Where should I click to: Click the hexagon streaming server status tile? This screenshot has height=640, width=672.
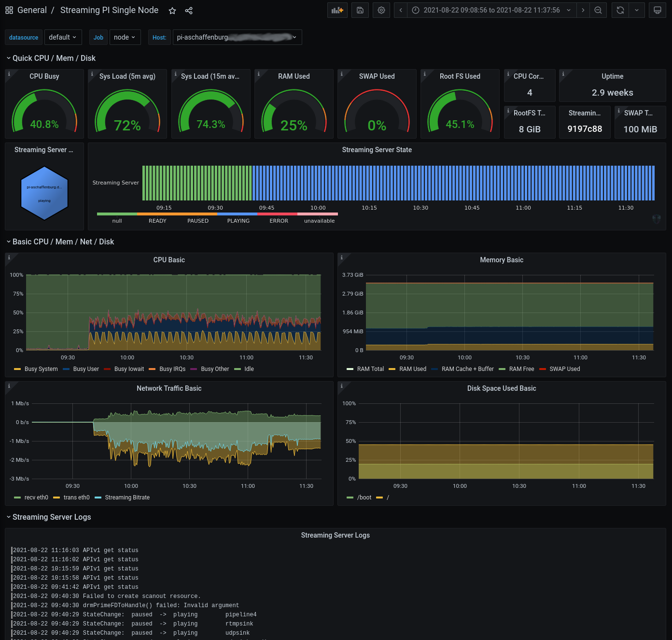coord(44,193)
